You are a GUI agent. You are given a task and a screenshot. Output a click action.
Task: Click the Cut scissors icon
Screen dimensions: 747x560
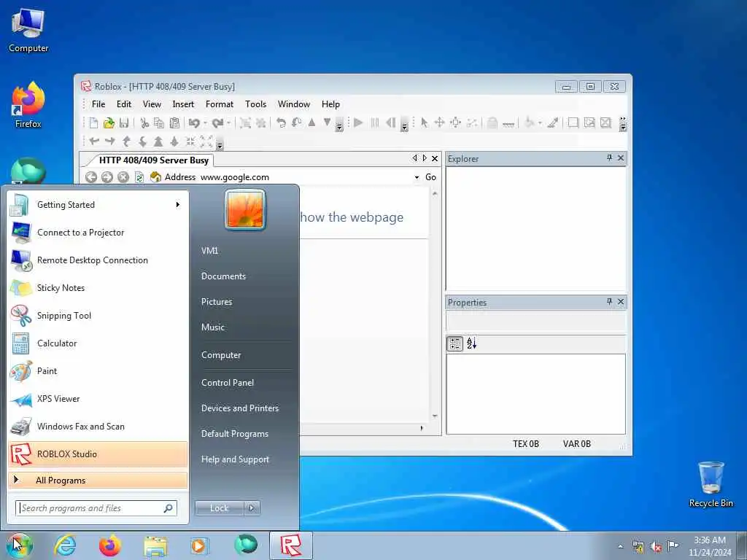point(144,122)
